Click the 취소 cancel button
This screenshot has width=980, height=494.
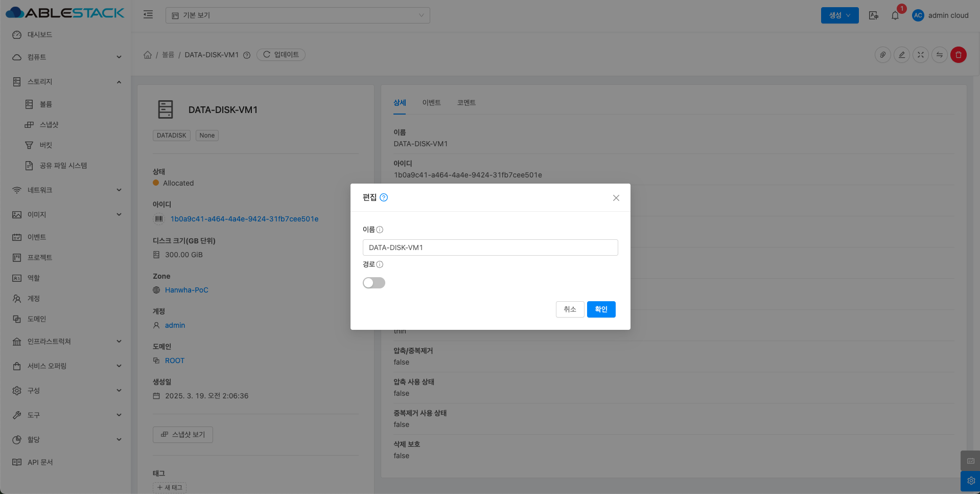570,309
